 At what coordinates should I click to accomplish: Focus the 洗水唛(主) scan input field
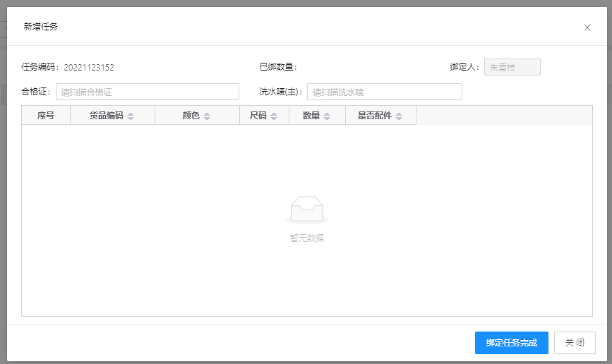coord(384,92)
